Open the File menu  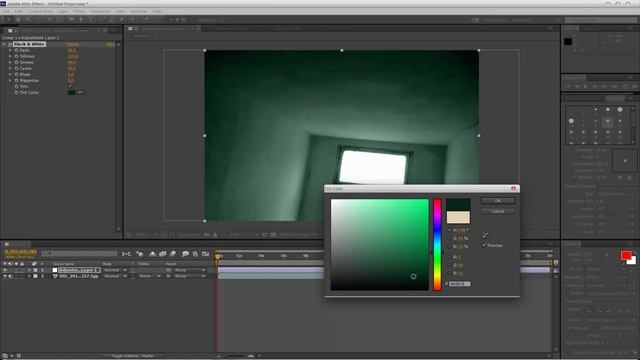6,11
